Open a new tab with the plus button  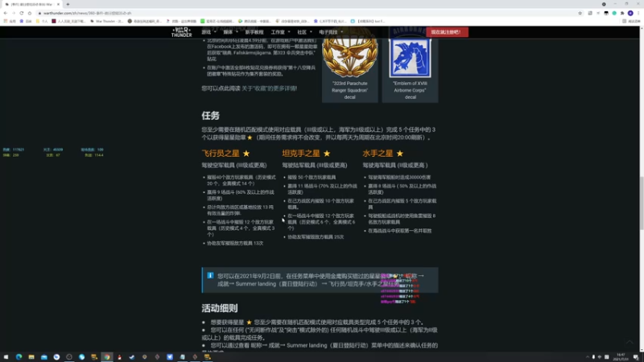tap(68, 4)
